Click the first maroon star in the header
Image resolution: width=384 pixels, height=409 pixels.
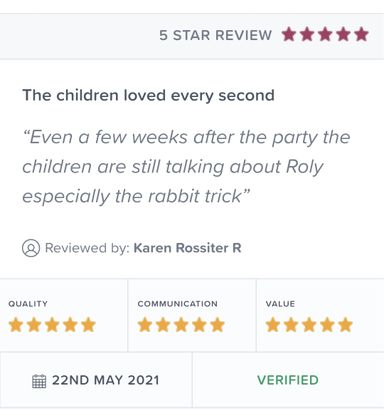click(289, 35)
